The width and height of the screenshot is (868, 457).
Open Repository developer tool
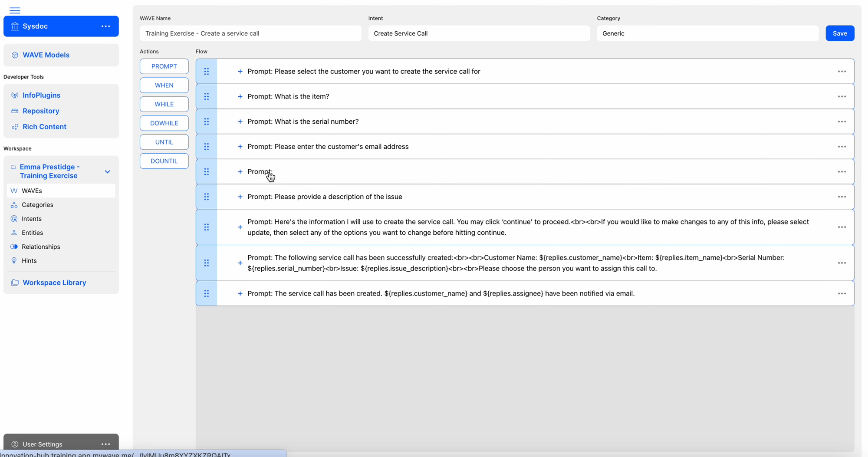[x=41, y=111]
